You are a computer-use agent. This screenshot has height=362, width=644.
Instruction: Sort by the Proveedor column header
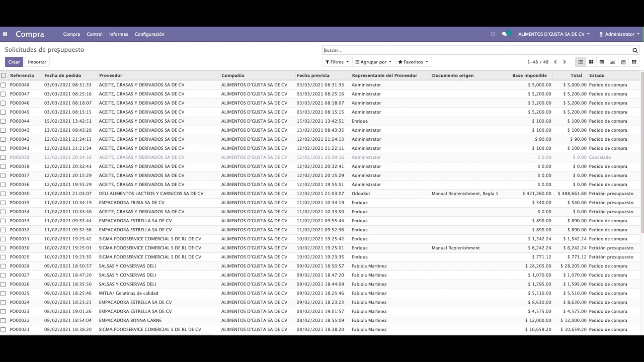pyautogui.click(x=111, y=75)
